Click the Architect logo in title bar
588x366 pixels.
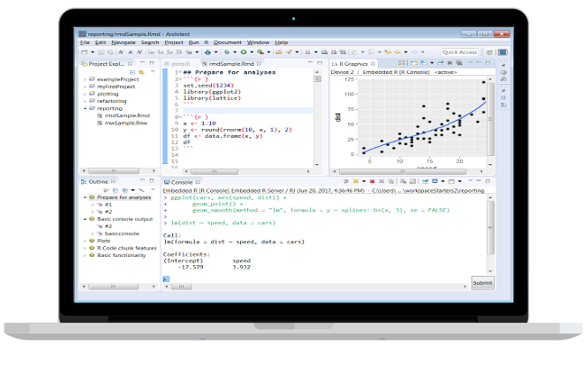[x=82, y=34]
